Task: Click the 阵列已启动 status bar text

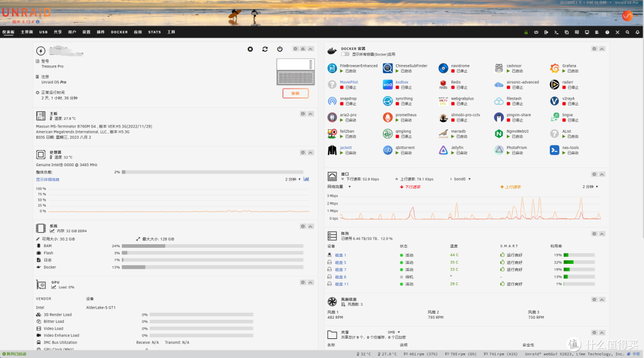Action: point(14,354)
